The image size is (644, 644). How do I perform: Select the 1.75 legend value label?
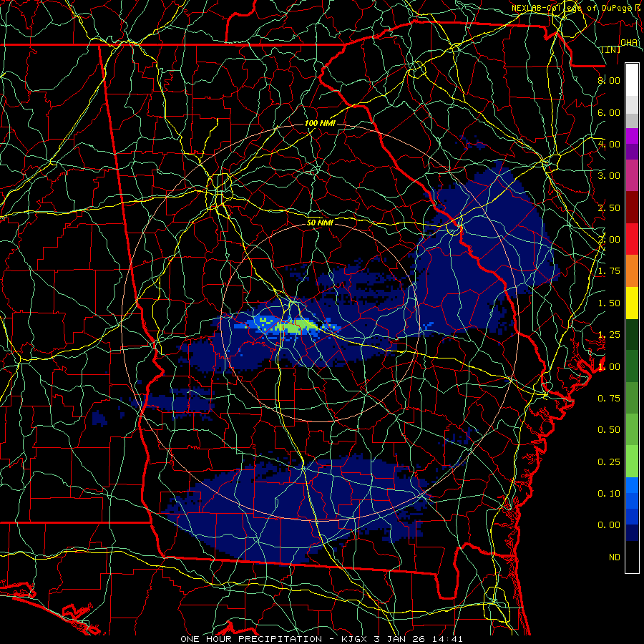tap(609, 271)
